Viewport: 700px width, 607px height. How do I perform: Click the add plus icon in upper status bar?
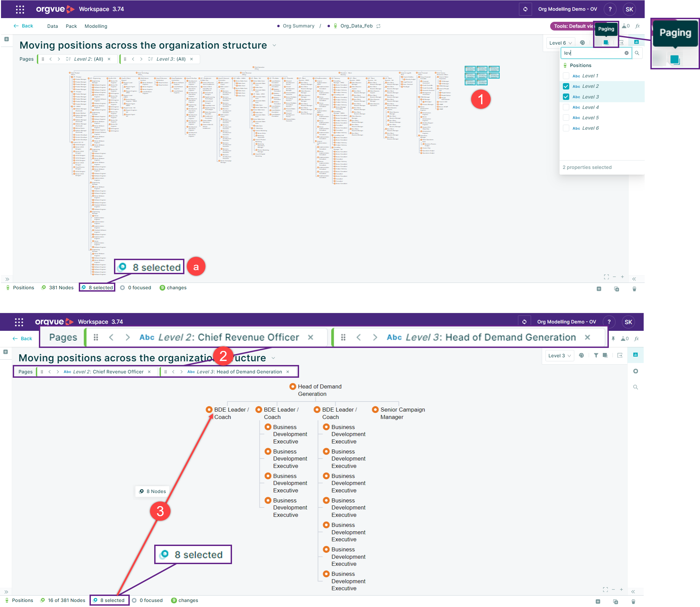[x=599, y=289]
